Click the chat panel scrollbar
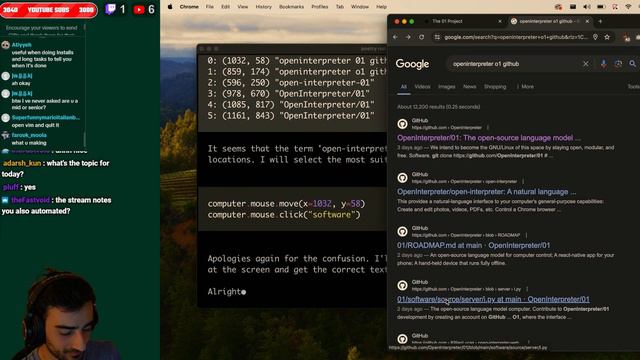 pos(84,139)
